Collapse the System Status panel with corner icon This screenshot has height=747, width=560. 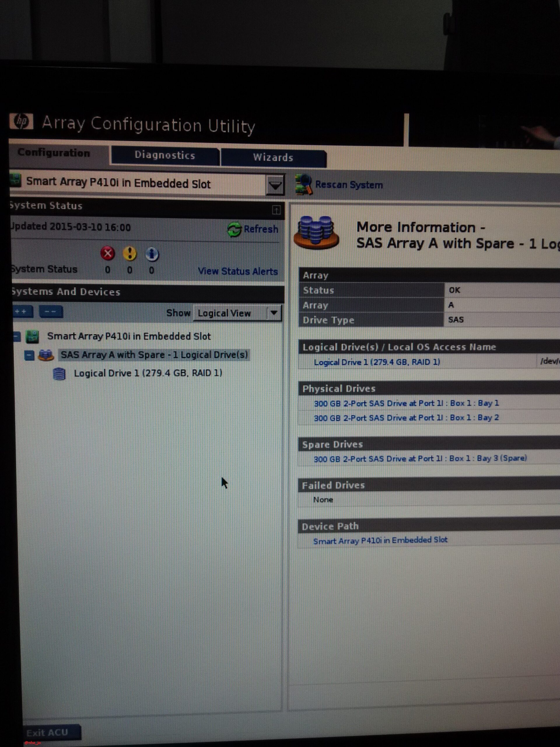tap(276, 210)
